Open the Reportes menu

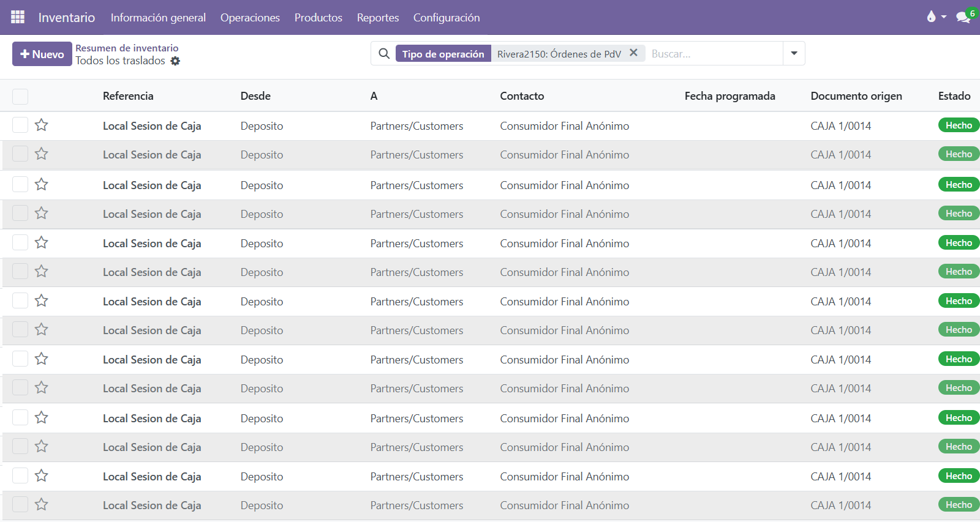click(377, 18)
